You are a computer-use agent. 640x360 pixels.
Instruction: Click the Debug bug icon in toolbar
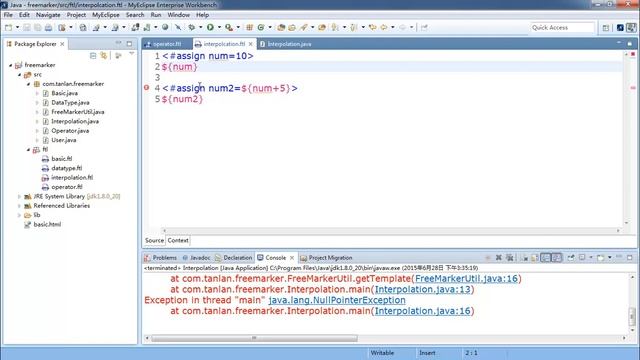(191, 27)
